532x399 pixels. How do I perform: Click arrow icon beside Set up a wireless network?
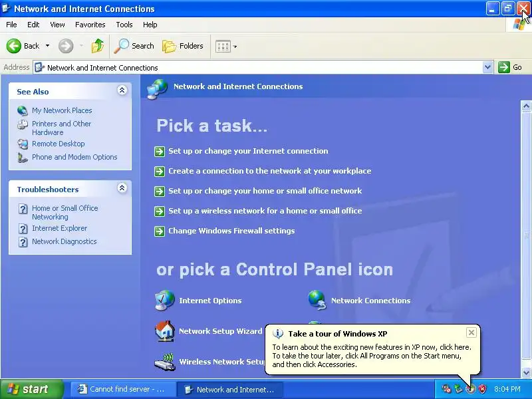[160, 211]
